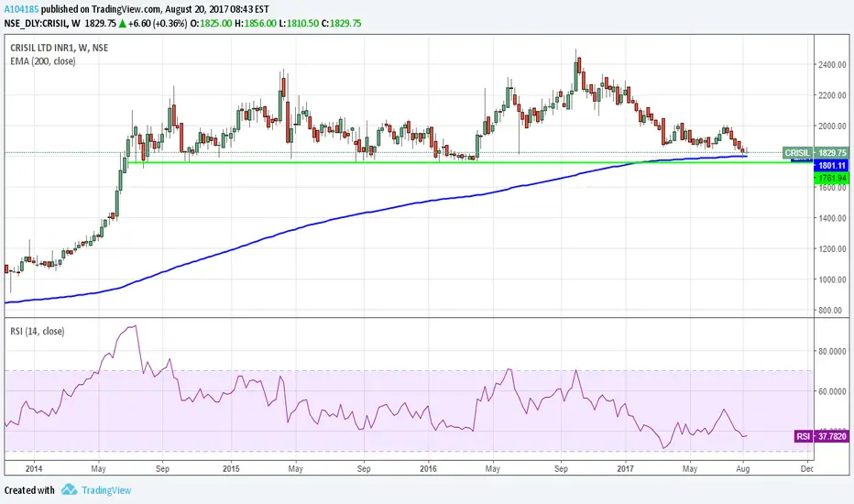Image resolution: width=854 pixels, height=504 pixels.
Task: Click the 2400.00 price axis label
Action: tap(832, 65)
